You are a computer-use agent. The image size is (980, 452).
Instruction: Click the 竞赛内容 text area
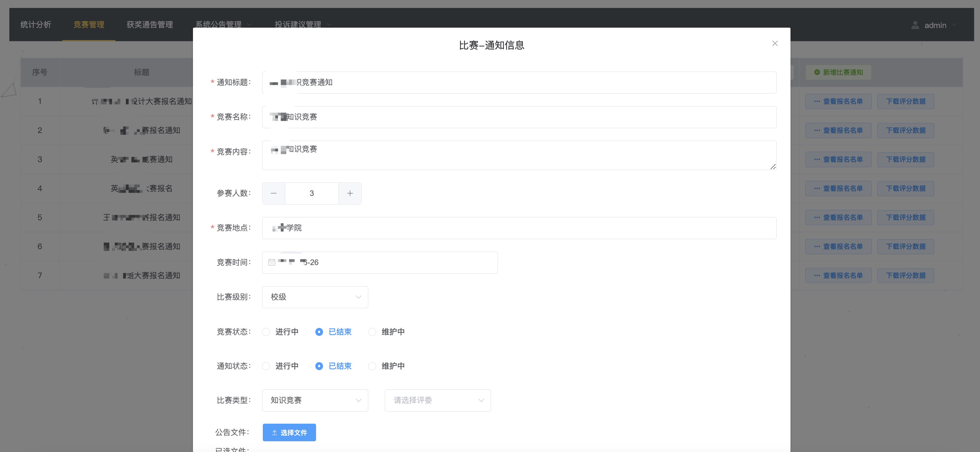click(519, 156)
